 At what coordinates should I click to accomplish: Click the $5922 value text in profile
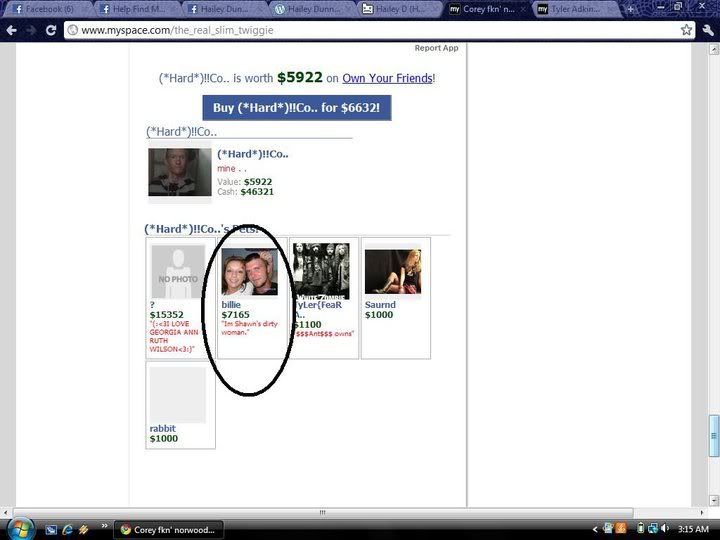coord(258,182)
